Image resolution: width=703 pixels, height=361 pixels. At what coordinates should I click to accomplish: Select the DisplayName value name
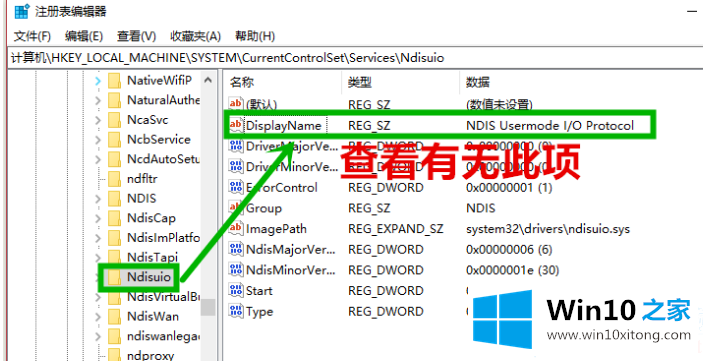pyautogui.click(x=283, y=125)
